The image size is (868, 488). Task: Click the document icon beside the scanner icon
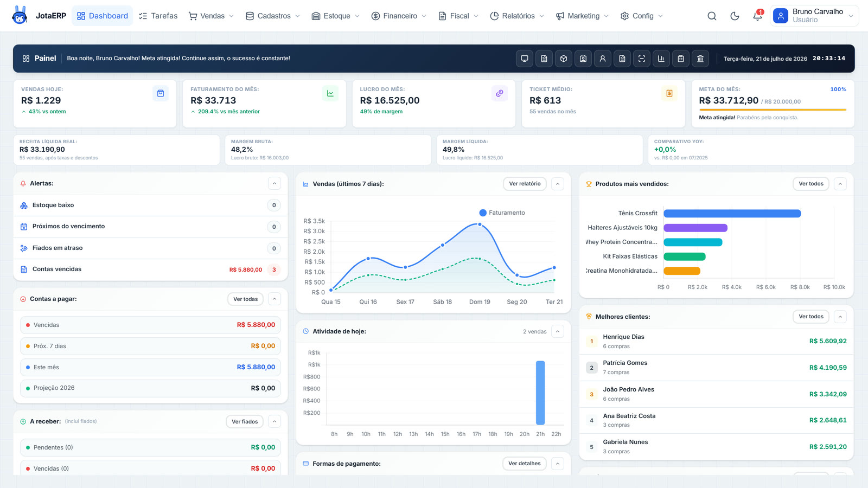(622, 59)
